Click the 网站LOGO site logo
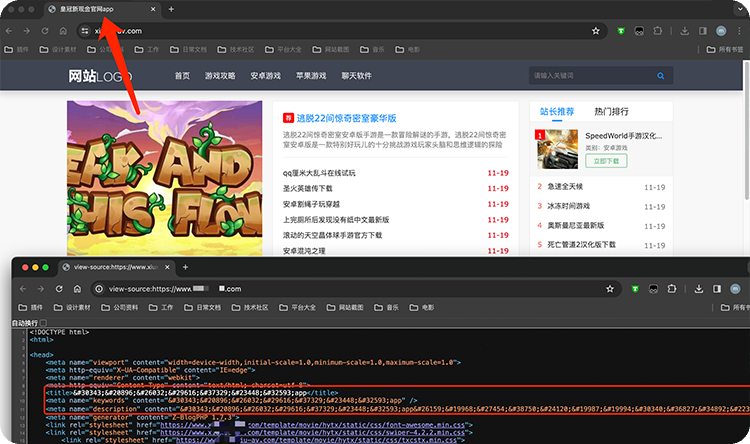This screenshot has height=444, width=750. pos(100,76)
